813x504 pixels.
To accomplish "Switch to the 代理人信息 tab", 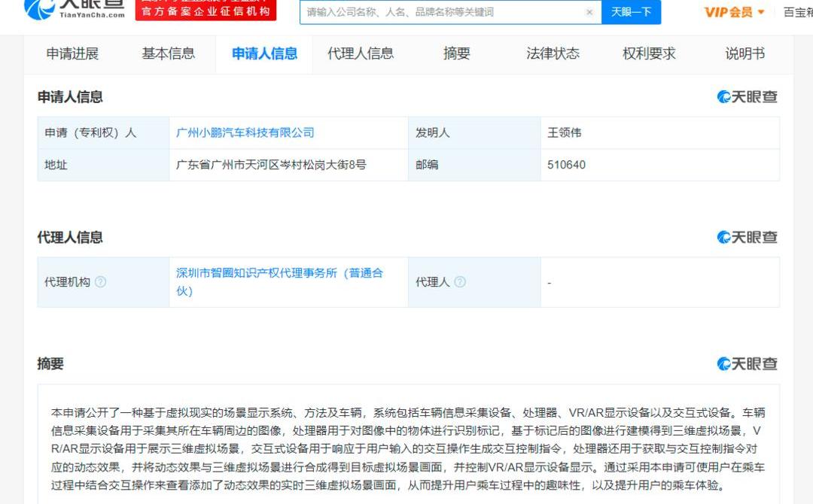I will coord(361,53).
